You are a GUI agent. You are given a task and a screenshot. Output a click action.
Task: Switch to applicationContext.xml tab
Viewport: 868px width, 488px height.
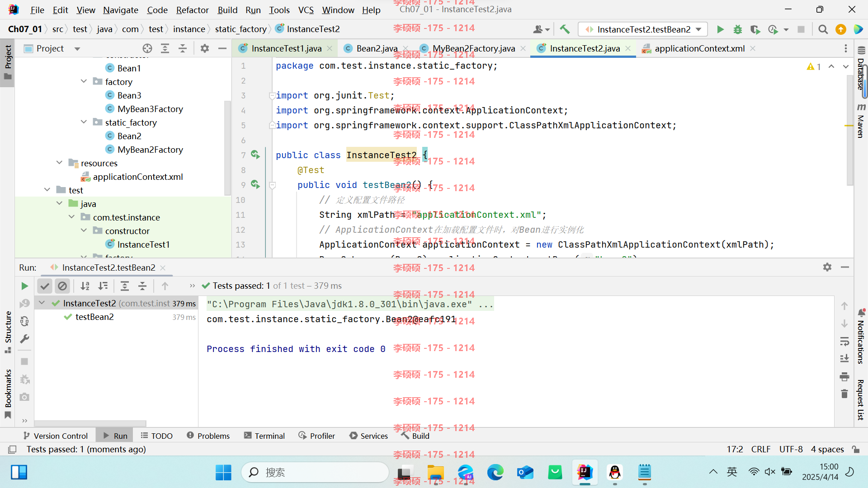coord(699,48)
